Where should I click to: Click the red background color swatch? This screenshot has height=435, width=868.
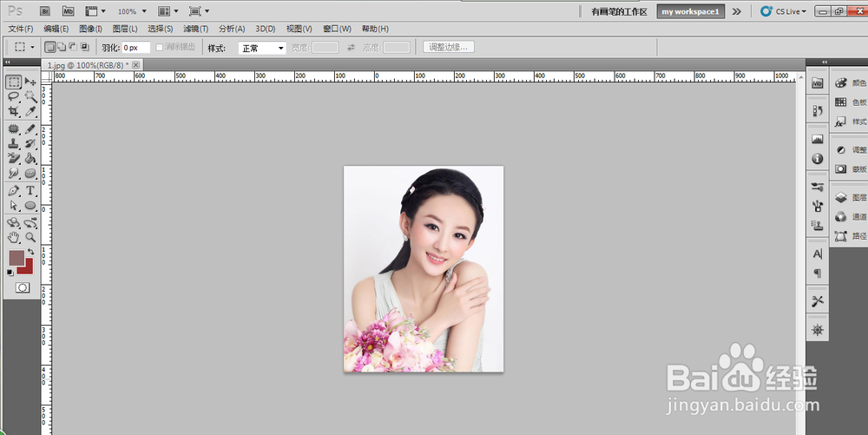click(28, 269)
